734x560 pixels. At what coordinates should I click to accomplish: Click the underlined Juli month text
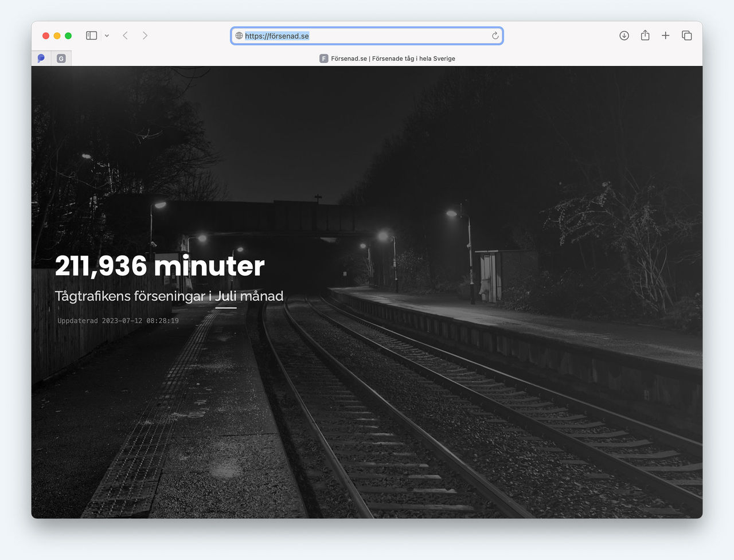coord(226,296)
